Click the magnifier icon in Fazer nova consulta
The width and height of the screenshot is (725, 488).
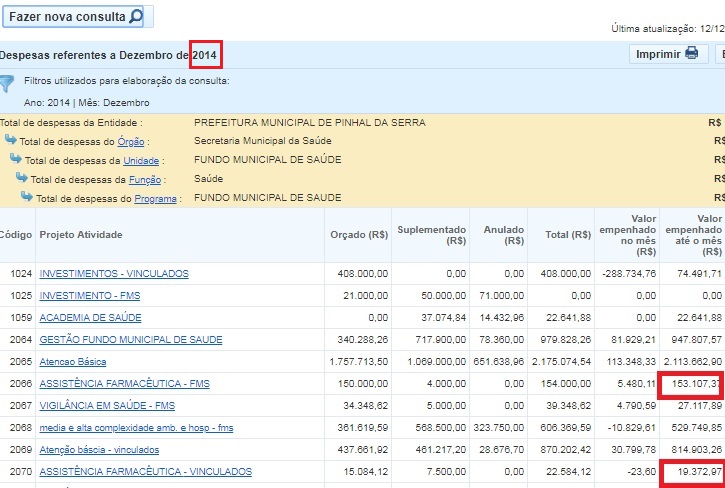(136, 17)
